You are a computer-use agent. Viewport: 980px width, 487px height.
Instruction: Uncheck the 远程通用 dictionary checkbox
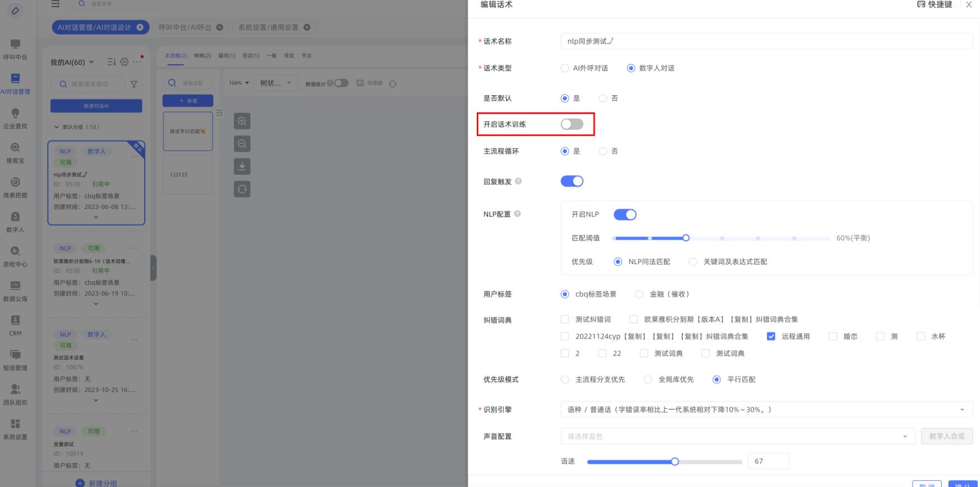pos(771,337)
